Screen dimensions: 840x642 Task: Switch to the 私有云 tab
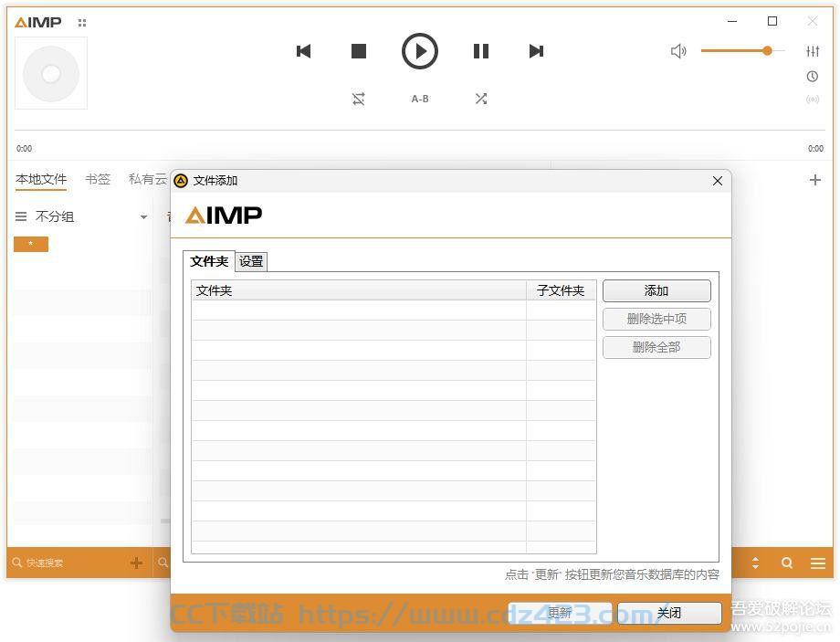tap(148, 179)
